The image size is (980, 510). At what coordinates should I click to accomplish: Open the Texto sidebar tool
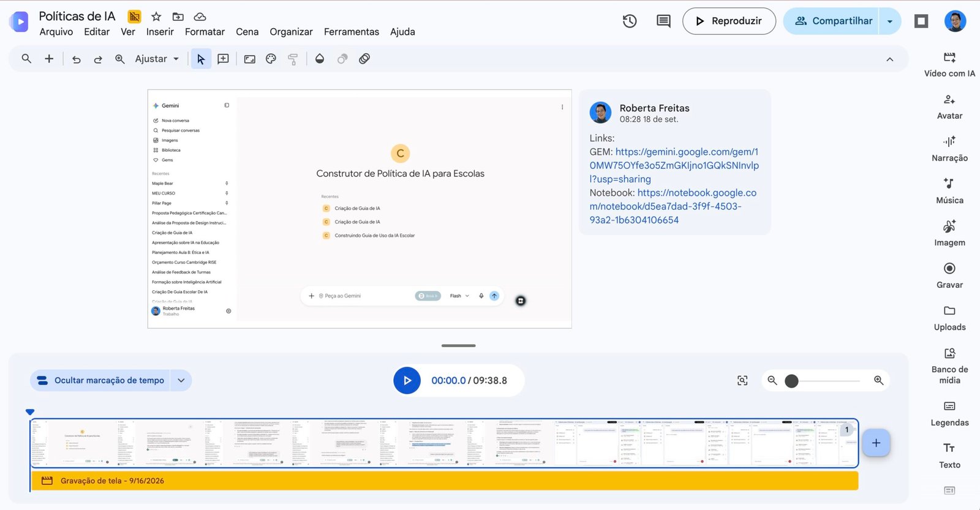click(949, 456)
